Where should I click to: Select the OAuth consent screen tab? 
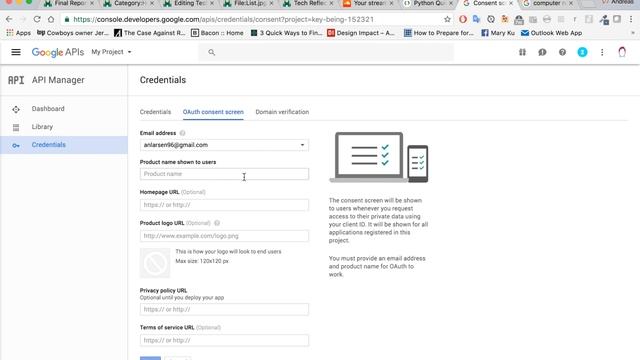point(213,112)
